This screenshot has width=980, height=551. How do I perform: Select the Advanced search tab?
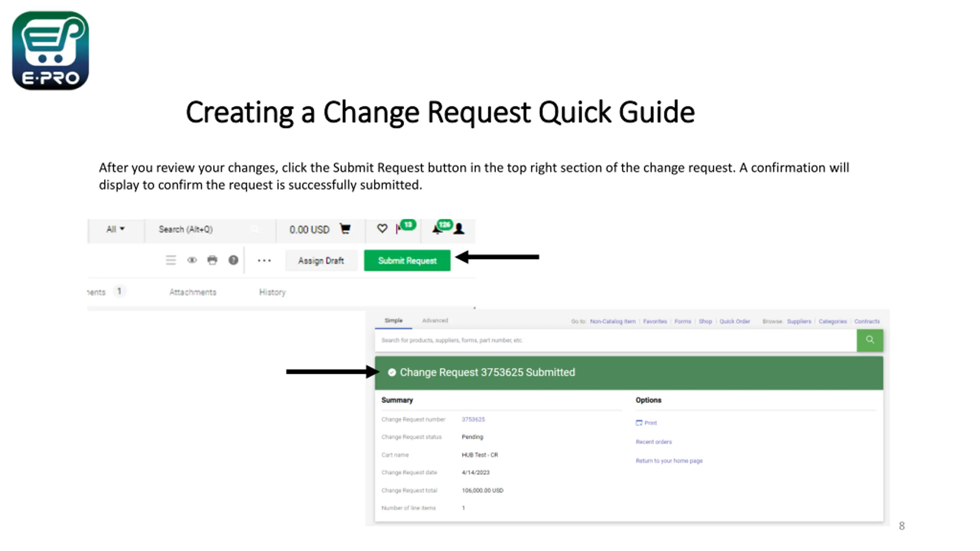coord(435,320)
